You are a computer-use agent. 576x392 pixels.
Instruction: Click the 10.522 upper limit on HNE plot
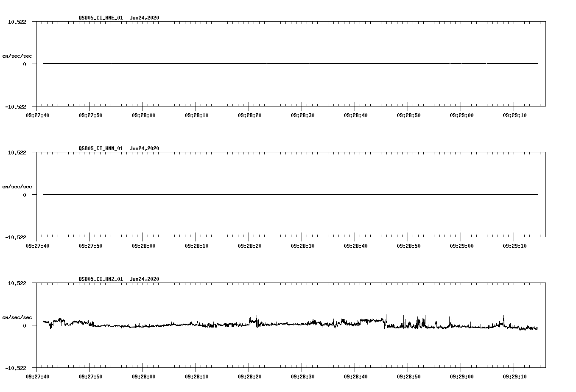pos(17,22)
